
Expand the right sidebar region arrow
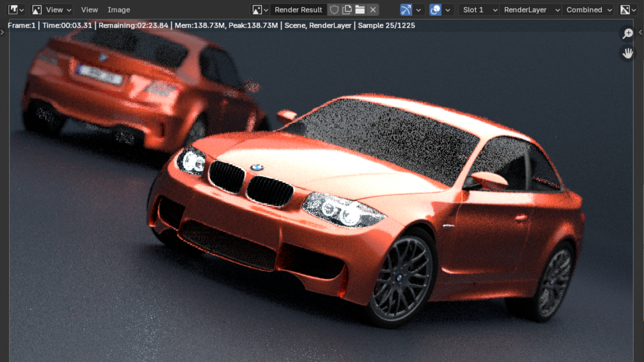(x=640, y=32)
